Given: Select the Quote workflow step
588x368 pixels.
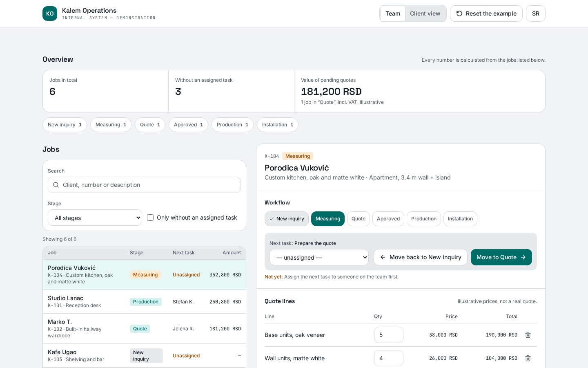Looking at the screenshot, I should click(x=359, y=219).
